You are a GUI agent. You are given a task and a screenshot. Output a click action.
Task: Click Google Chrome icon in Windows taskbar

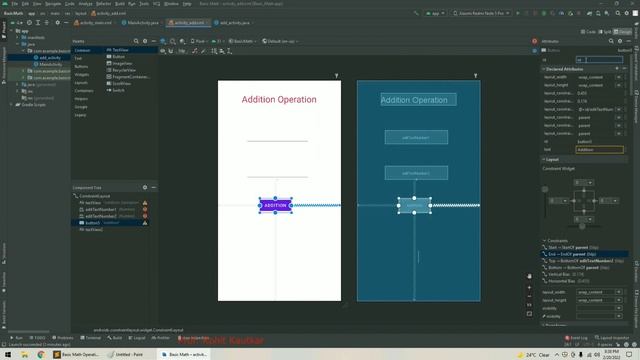click(x=41, y=355)
